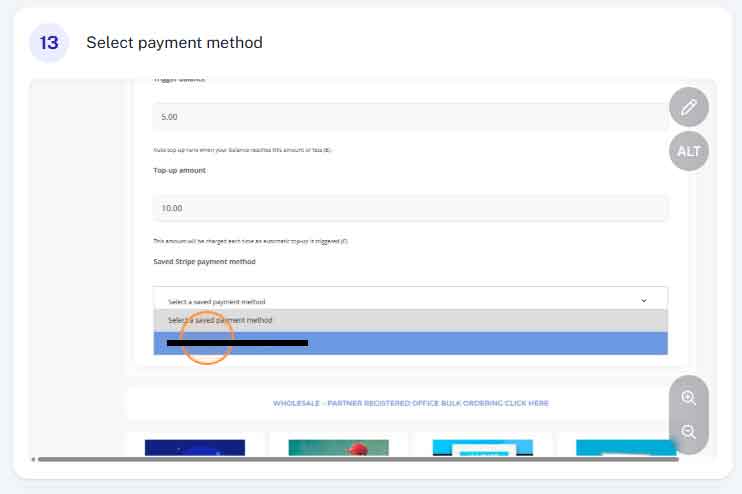Screen dimensions: 742x494
Task: Open the dark blue product thumbnail
Action: tap(195, 448)
